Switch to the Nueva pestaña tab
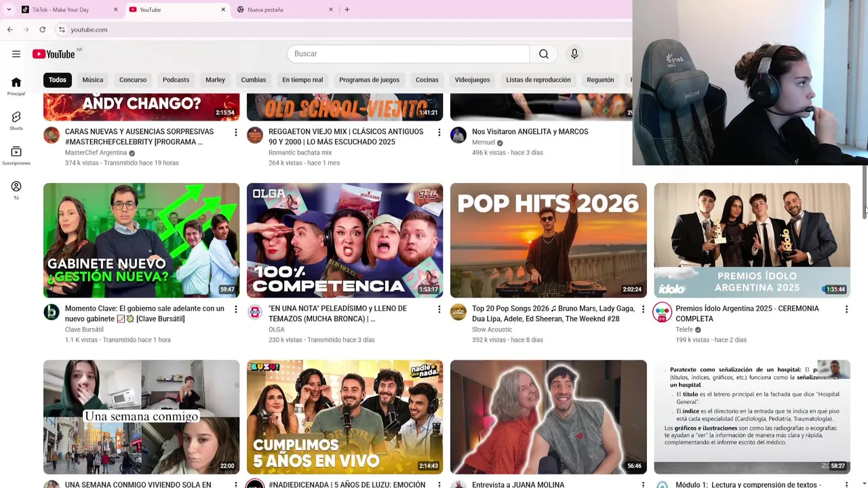Image resolution: width=868 pixels, height=488 pixels. 285,9
